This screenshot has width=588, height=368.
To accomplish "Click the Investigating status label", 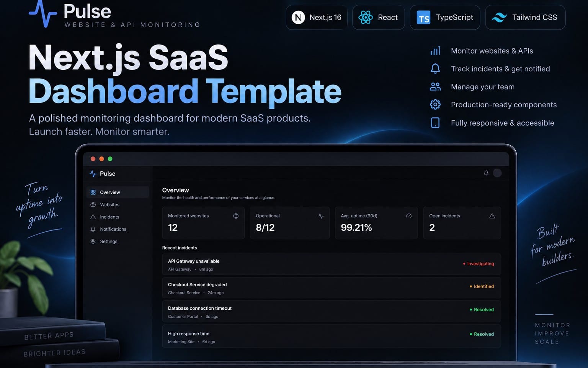I will pos(479,264).
